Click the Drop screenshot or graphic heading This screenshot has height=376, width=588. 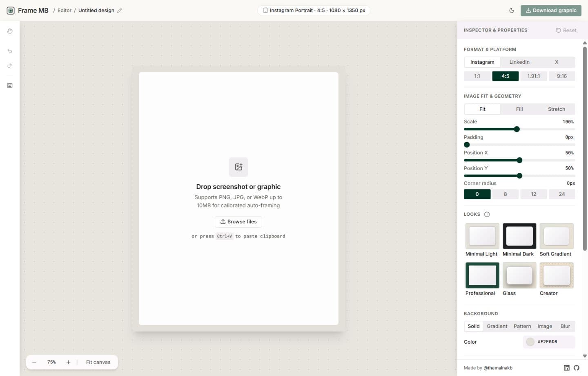238,187
